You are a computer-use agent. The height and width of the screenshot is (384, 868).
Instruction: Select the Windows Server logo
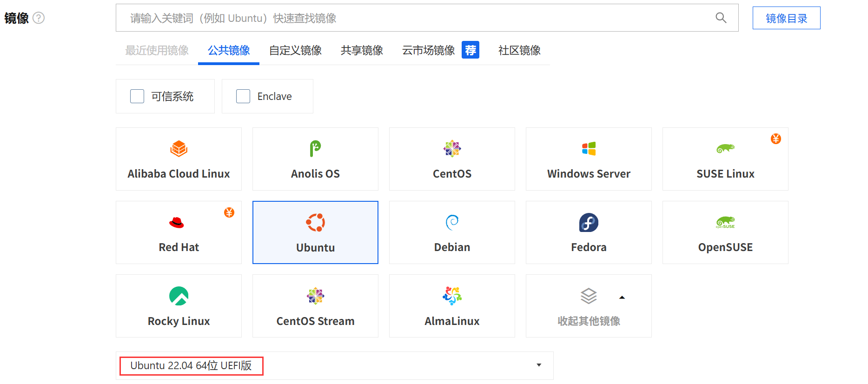tap(589, 149)
